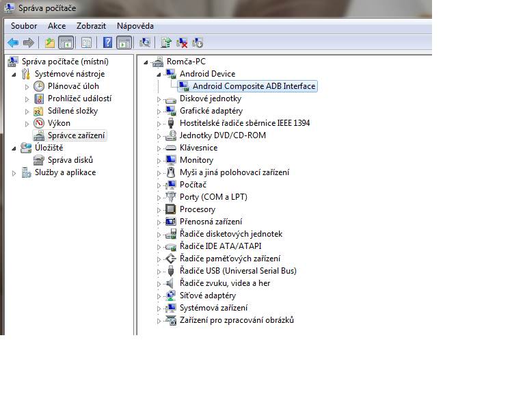Expand the Řadiče IDE ATA/ATAPI category
525x420 pixels.
(x=159, y=247)
